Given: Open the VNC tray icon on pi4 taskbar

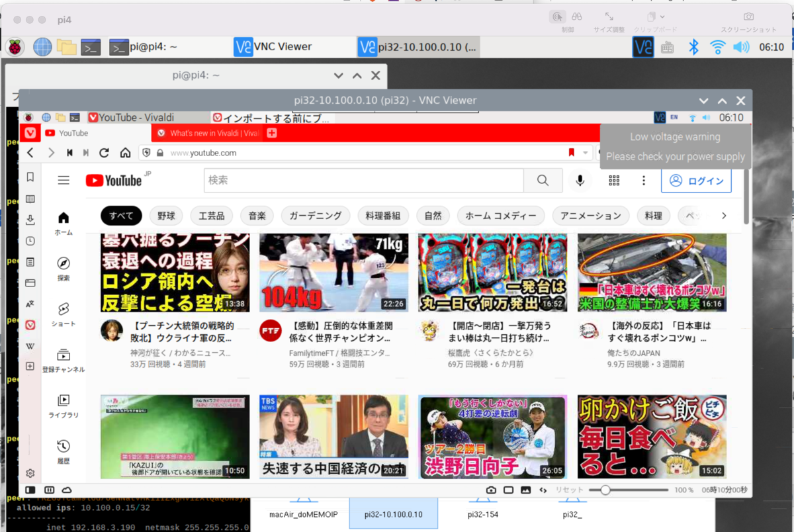Looking at the screenshot, I should point(642,47).
